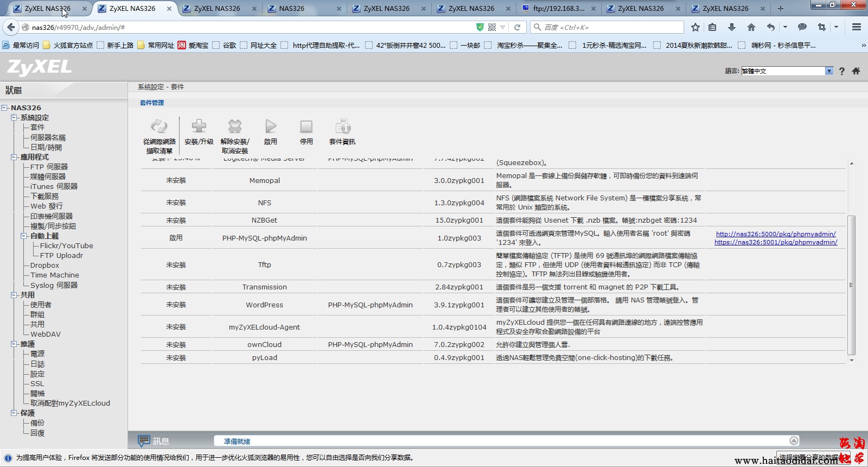Viewport: 868px width, 467px height.
Task: Reload page with browser refresh icon
Action: [518, 27]
